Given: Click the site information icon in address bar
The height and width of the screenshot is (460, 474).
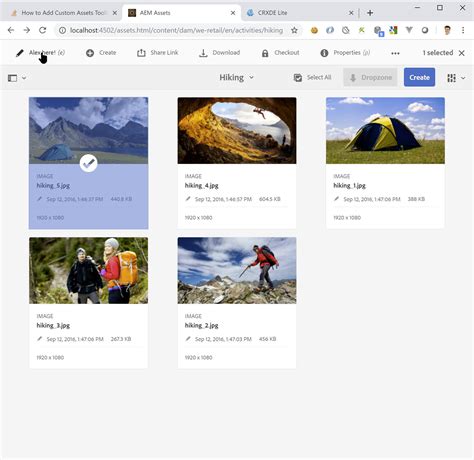Looking at the screenshot, I should click(62, 30).
